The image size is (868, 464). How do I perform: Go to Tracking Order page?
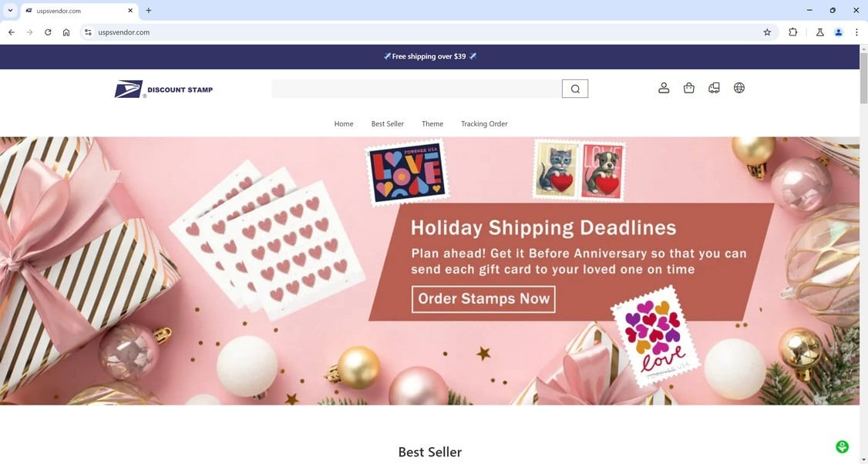tap(484, 124)
